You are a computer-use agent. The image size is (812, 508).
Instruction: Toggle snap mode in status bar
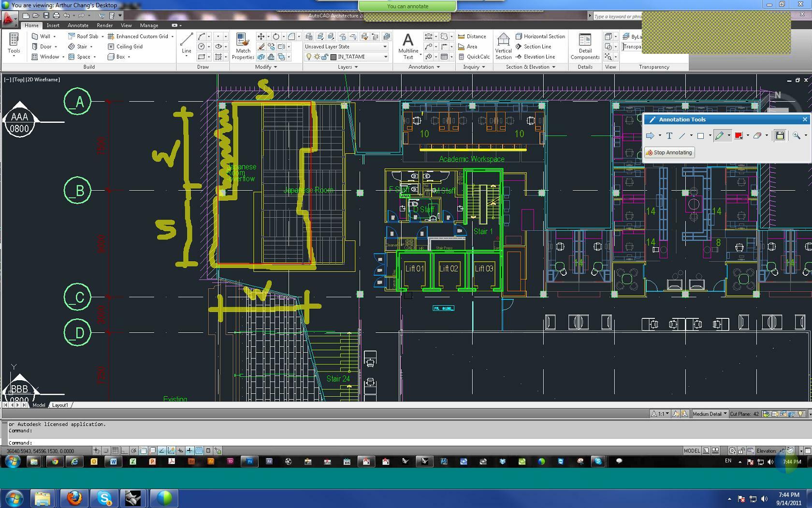click(x=106, y=450)
